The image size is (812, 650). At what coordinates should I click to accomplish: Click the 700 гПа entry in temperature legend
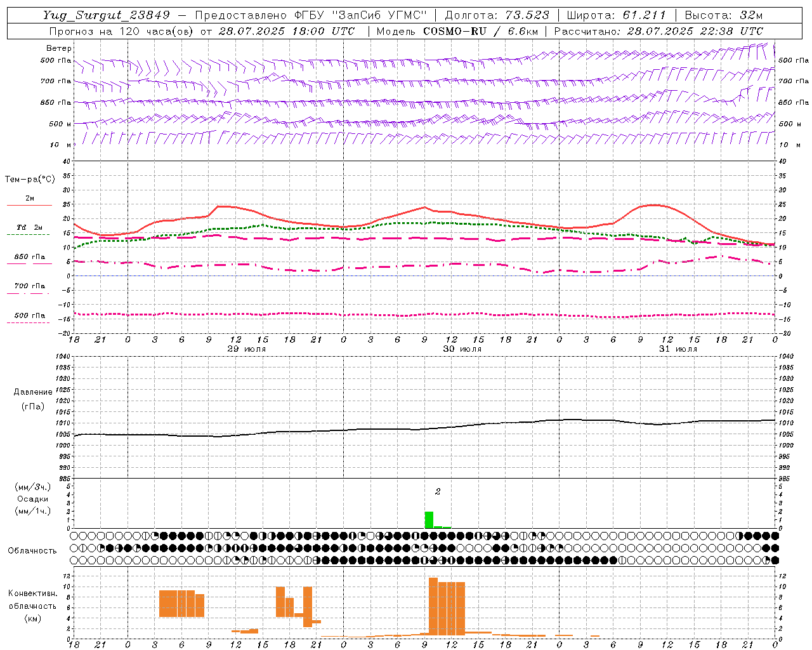pyautogui.click(x=30, y=286)
